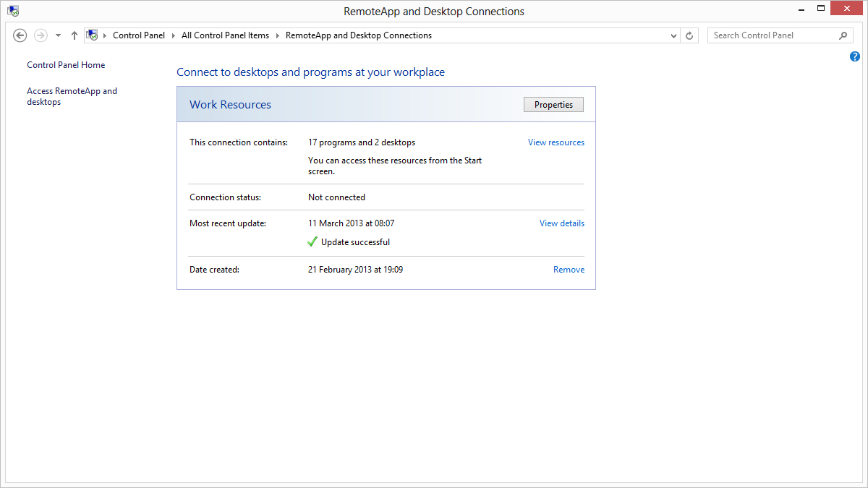This screenshot has width=868, height=488.
Task: Select RemoteApp and Desktop Connections breadcrumb
Action: pos(359,35)
